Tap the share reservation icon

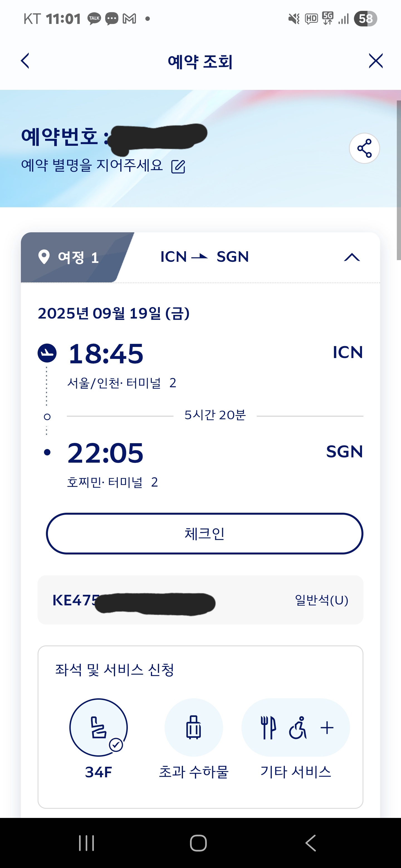[x=364, y=148]
